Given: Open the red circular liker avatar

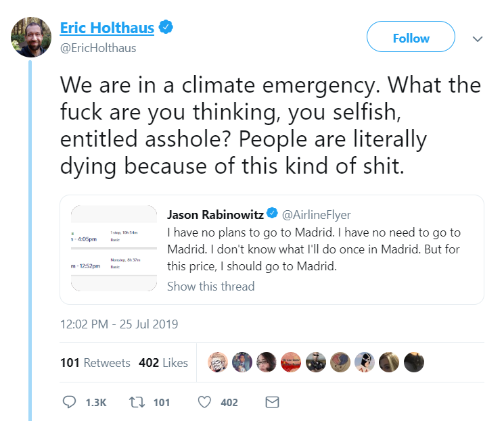Looking at the screenshot, I should (x=291, y=362).
